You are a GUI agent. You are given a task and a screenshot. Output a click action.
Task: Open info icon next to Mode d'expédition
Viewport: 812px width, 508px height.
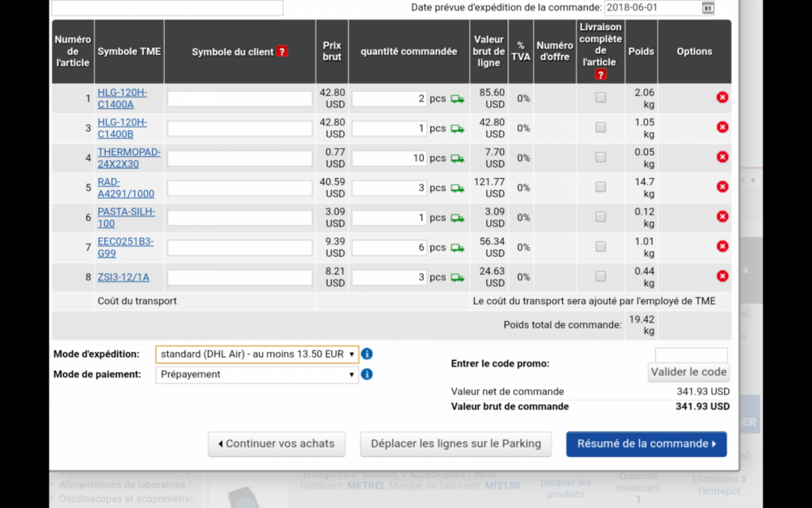pyautogui.click(x=367, y=354)
